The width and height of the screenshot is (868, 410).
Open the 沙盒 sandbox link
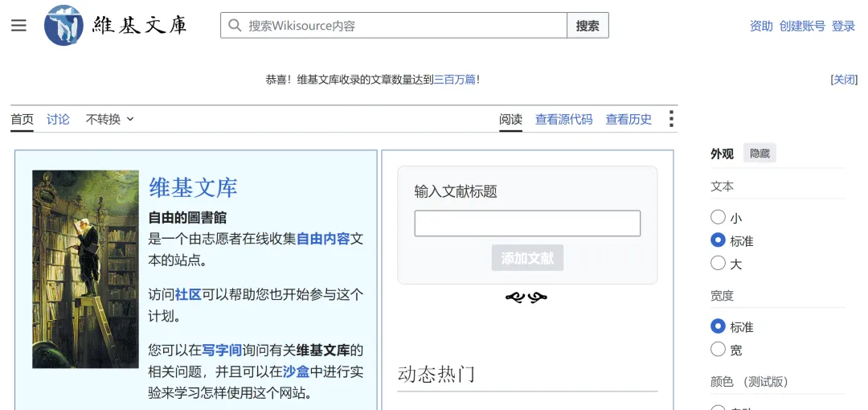point(296,371)
